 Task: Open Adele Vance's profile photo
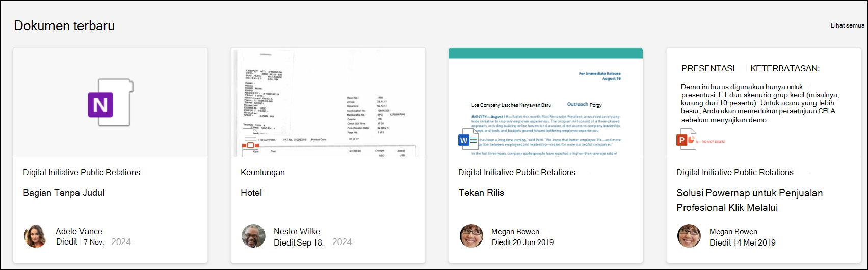(x=36, y=236)
